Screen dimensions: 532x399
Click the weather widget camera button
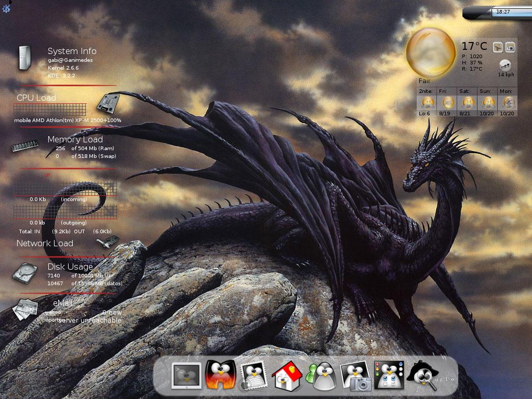click(510, 47)
